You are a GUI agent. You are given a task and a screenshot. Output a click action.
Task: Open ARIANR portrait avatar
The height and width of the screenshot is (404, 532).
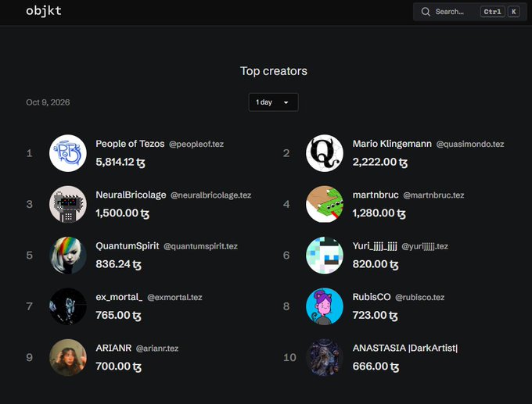click(68, 358)
